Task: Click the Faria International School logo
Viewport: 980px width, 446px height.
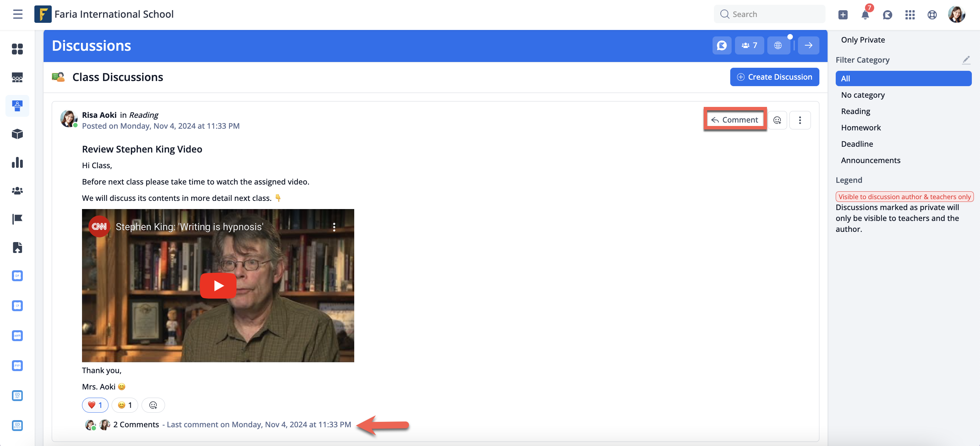Action: [x=43, y=14]
